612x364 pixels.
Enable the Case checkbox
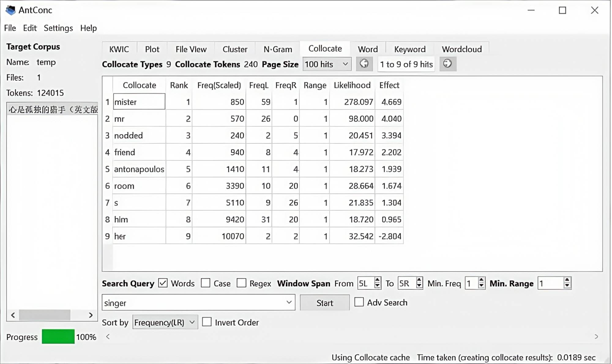tap(206, 283)
